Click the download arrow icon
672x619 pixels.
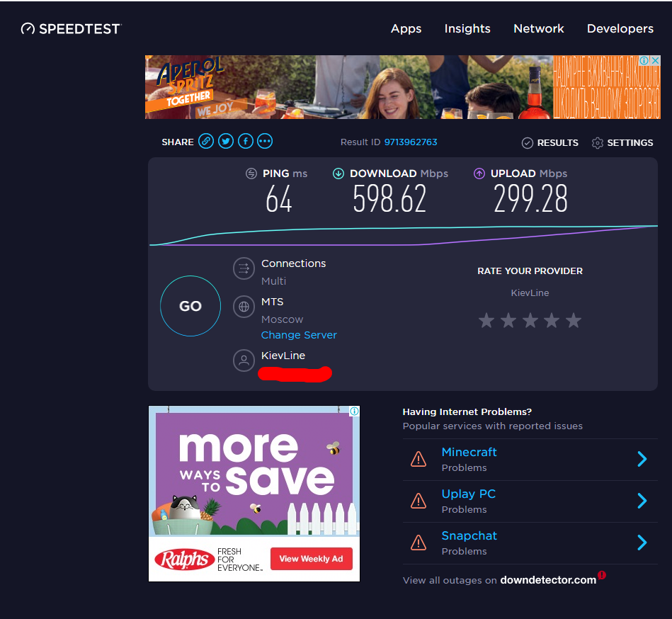338,174
